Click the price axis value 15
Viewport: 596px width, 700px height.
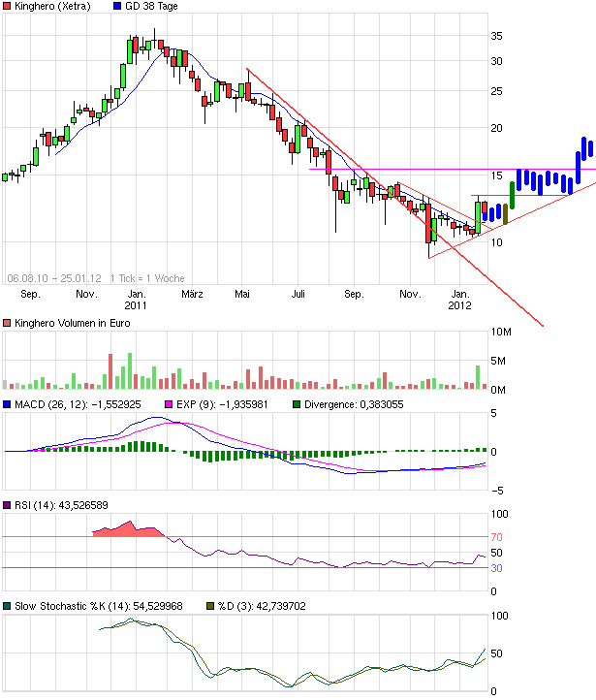click(496, 175)
